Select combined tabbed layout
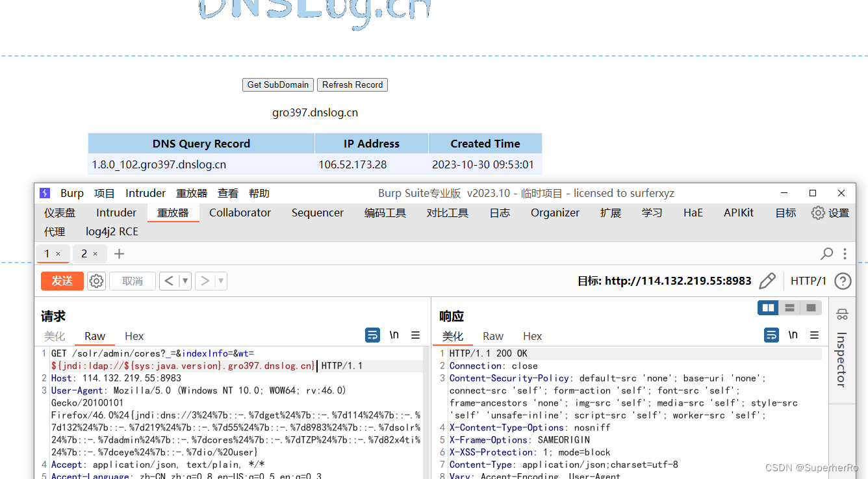 pos(811,307)
